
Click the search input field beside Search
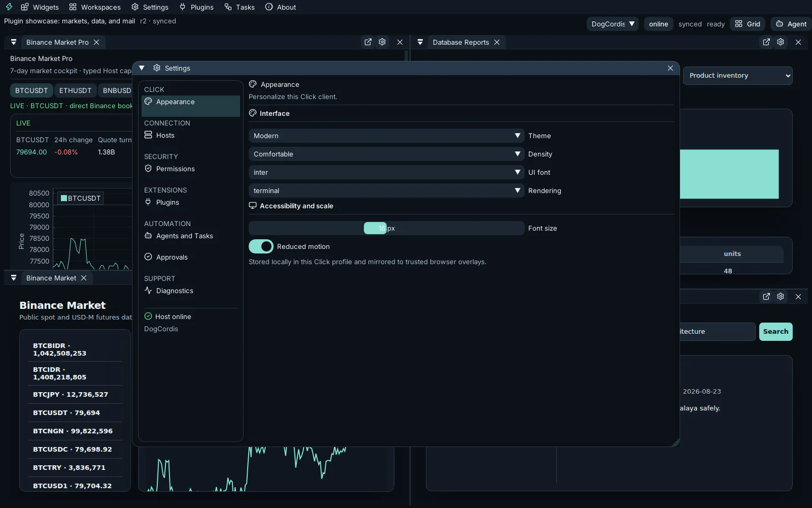(717, 332)
